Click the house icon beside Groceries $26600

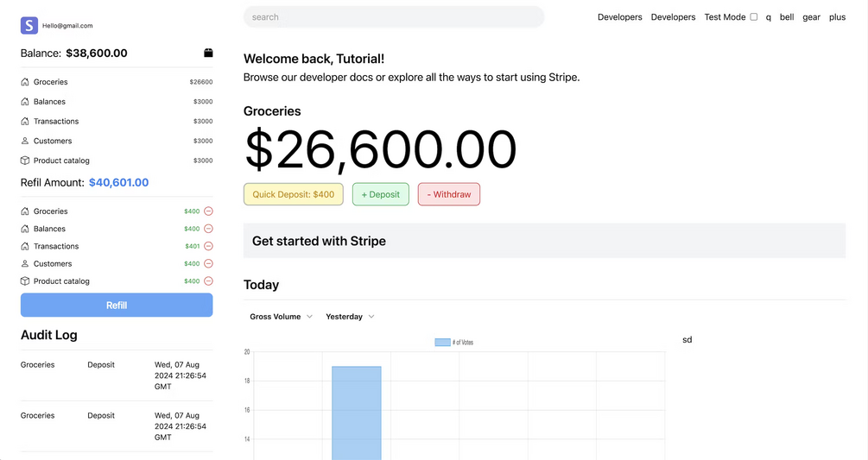click(x=25, y=82)
